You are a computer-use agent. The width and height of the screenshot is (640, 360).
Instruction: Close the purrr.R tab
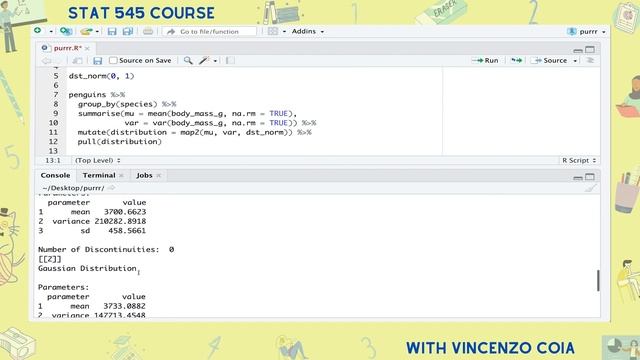coord(87,48)
